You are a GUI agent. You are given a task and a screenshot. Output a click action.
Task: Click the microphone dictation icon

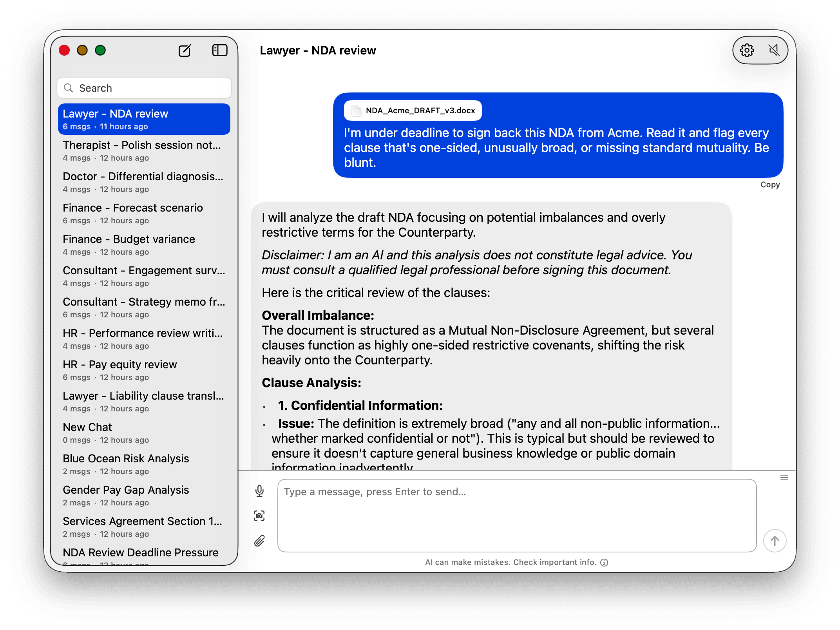point(259,491)
